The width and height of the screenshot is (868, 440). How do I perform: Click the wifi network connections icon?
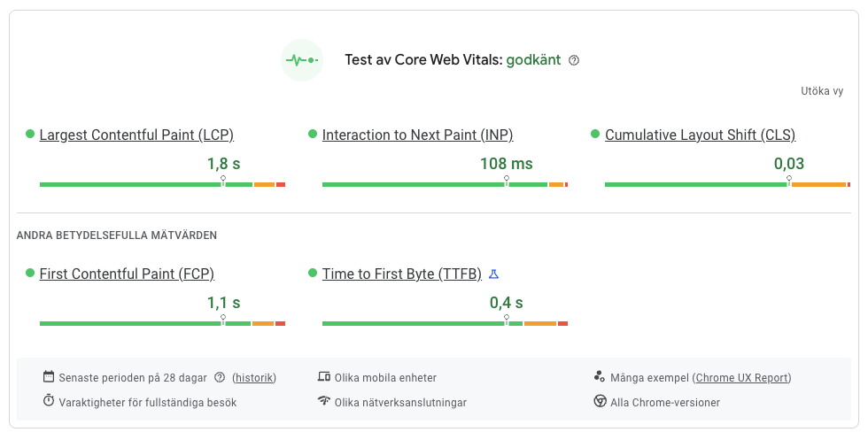[324, 402]
